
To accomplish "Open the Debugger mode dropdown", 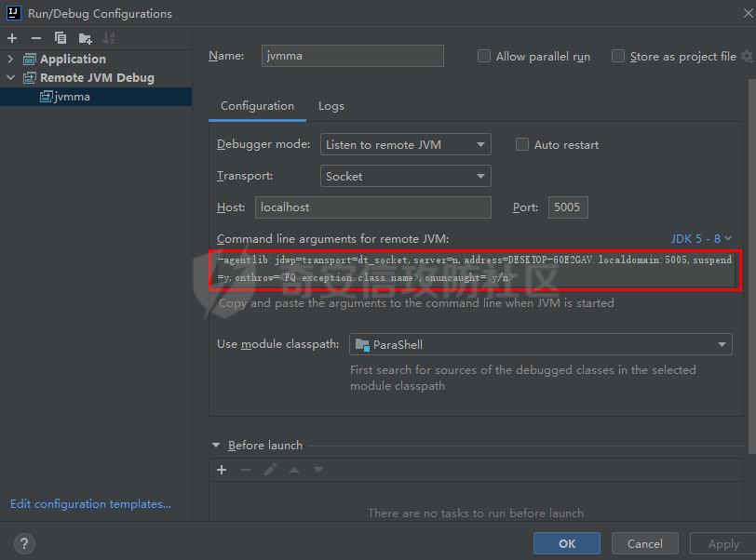I will click(405, 144).
